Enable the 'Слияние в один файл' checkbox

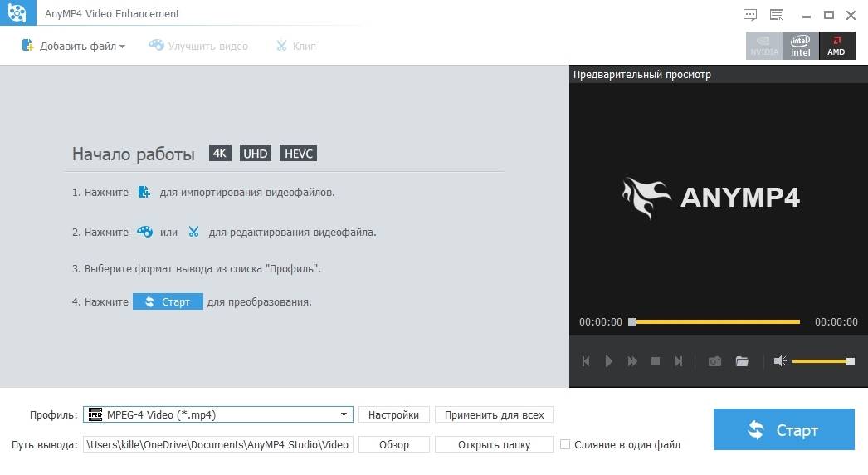tap(565, 444)
